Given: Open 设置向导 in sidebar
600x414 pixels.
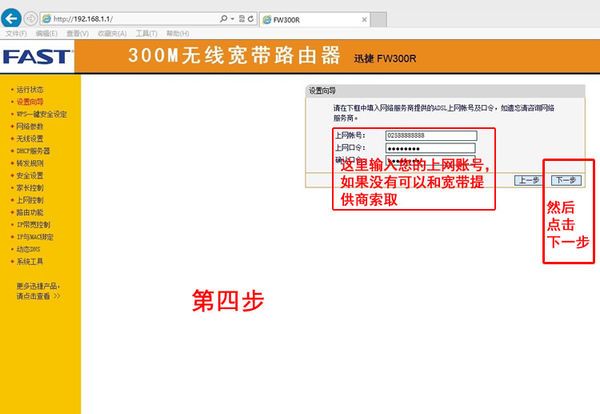Looking at the screenshot, I should point(30,102).
